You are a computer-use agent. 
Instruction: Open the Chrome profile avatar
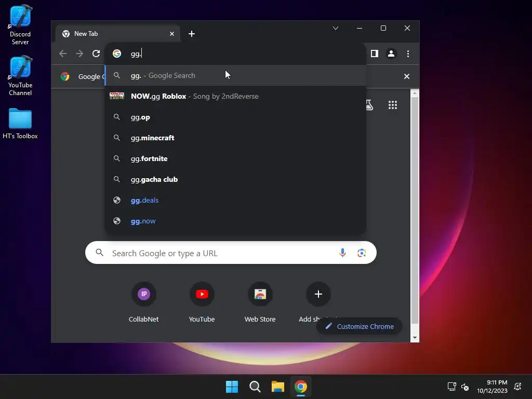pos(391,54)
